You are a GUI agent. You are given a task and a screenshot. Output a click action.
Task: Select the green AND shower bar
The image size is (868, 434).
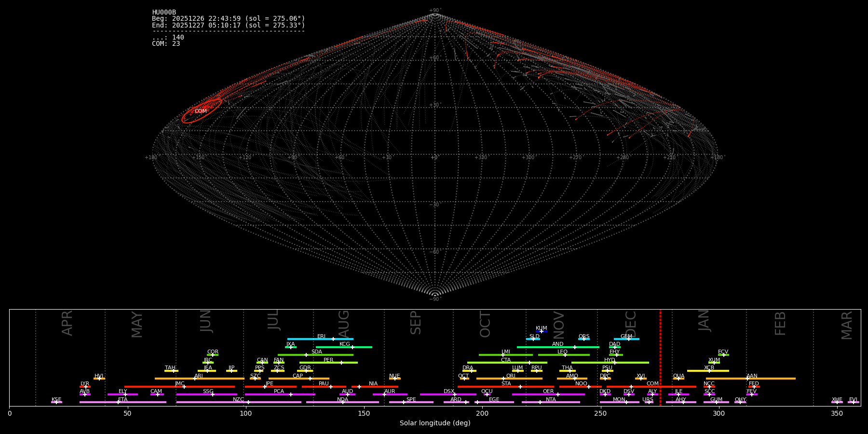click(x=558, y=347)
